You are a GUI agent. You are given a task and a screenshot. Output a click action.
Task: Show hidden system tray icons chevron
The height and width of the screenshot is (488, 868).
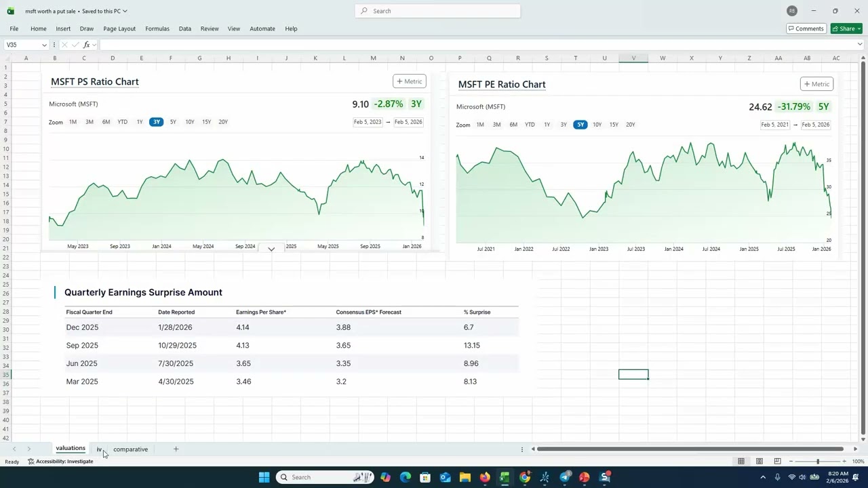pos(763,477)
